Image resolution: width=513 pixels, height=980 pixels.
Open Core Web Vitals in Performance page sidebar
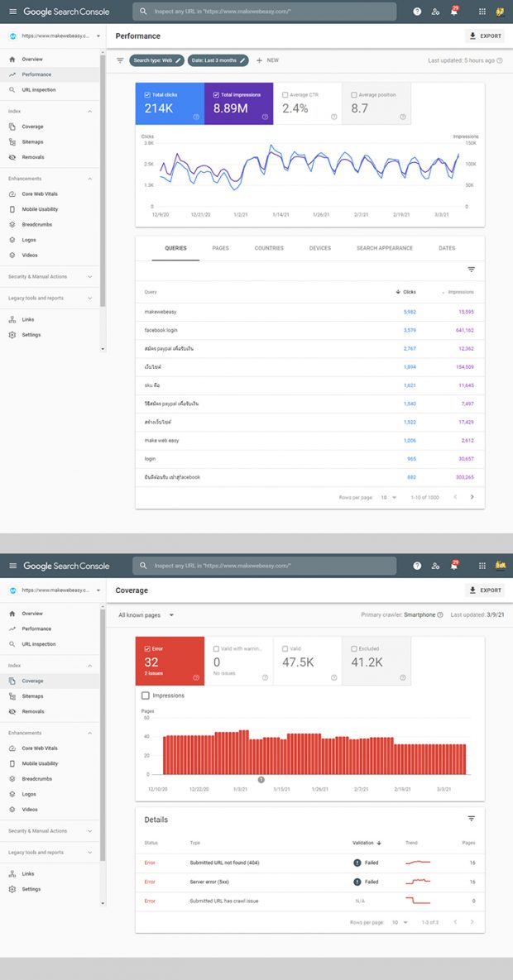coord(40,194)
